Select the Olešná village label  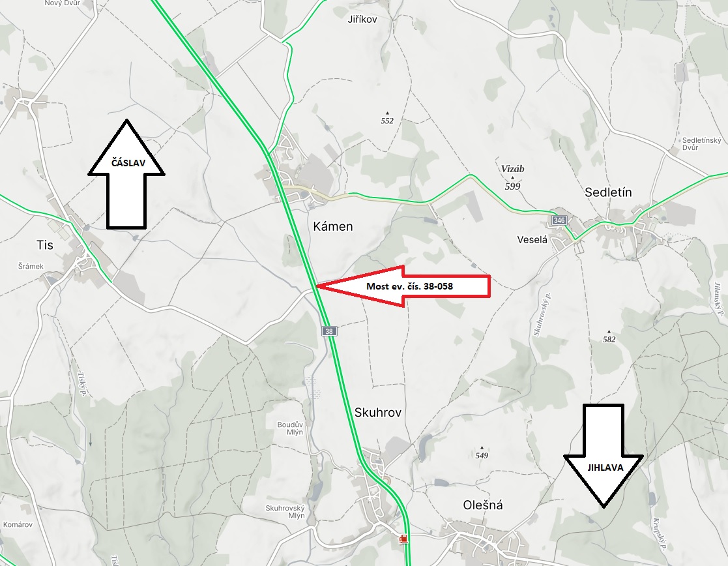(483, 505)
